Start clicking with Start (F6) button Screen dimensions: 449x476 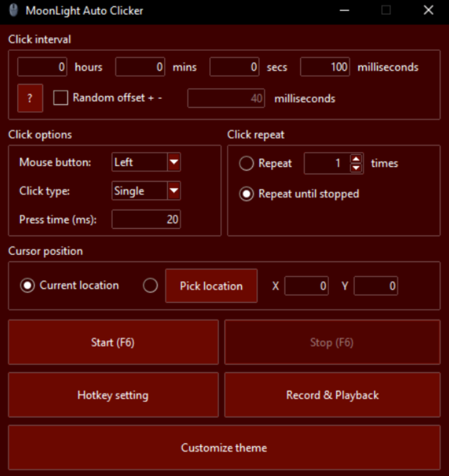click(x=113, y=342)
